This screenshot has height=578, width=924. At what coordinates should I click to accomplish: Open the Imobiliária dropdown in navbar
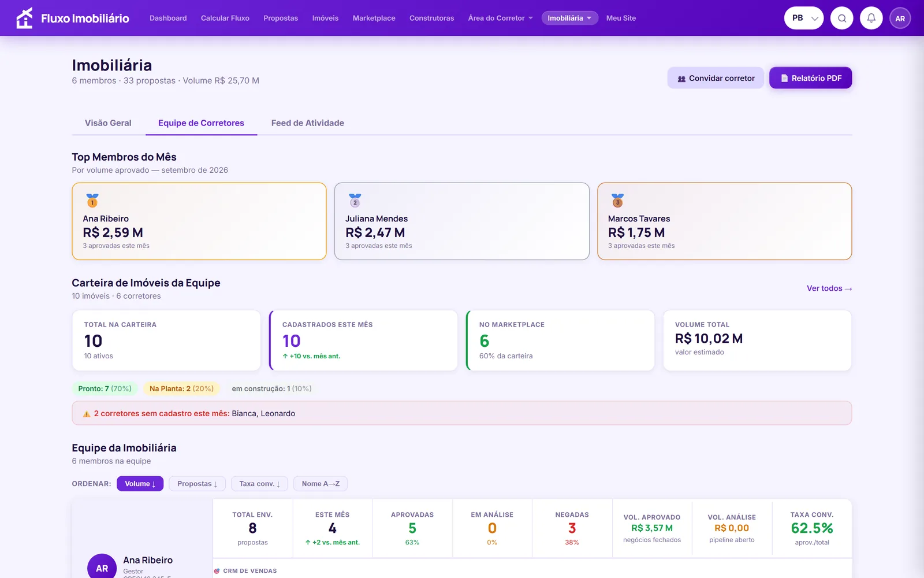[x=569, y=18]
